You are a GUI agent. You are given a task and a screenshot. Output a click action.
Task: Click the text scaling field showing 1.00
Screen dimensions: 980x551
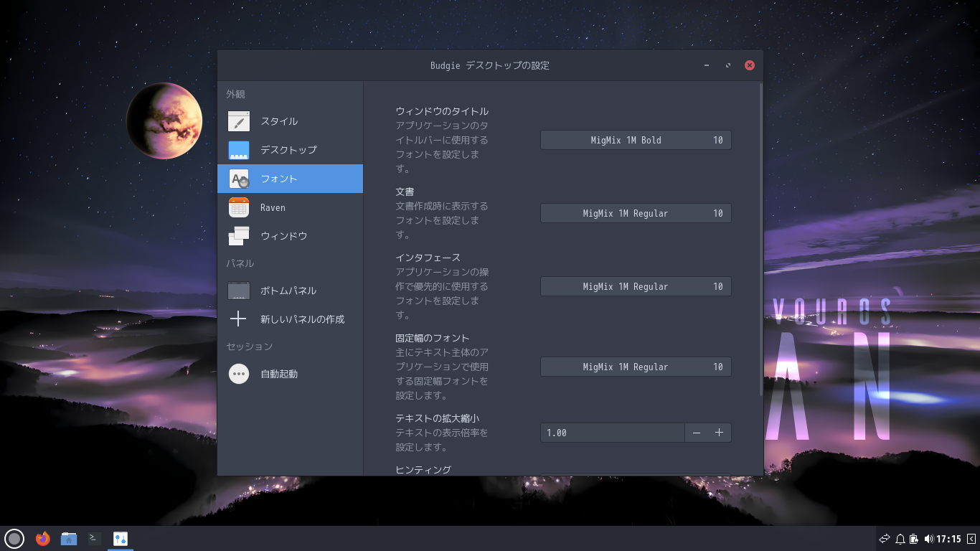point(613,433)
